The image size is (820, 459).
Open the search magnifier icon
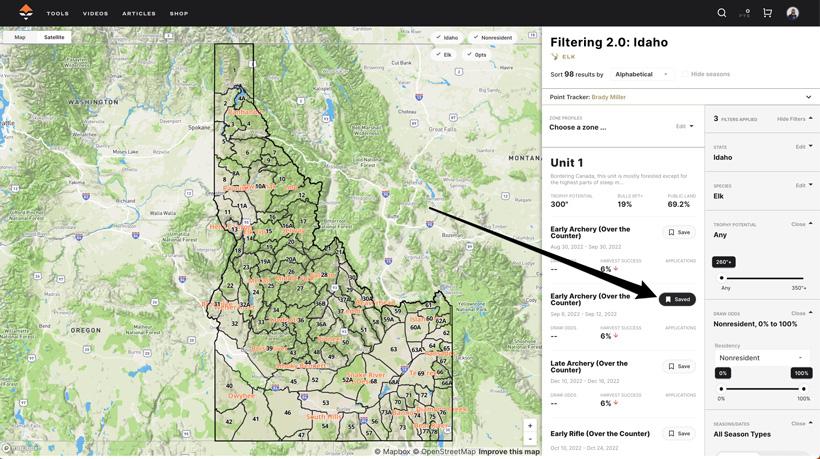[721, 13]
